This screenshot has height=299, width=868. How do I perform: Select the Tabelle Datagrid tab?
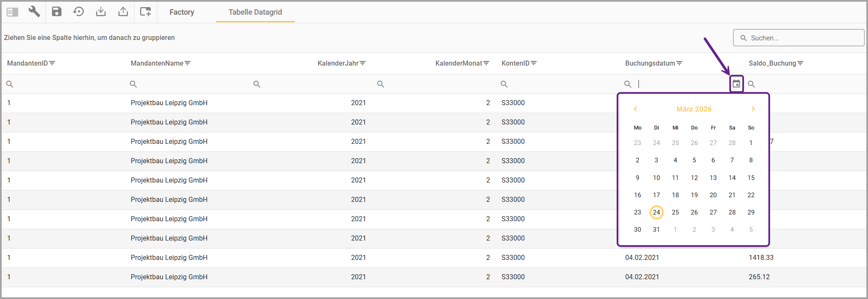click(255, 12)
